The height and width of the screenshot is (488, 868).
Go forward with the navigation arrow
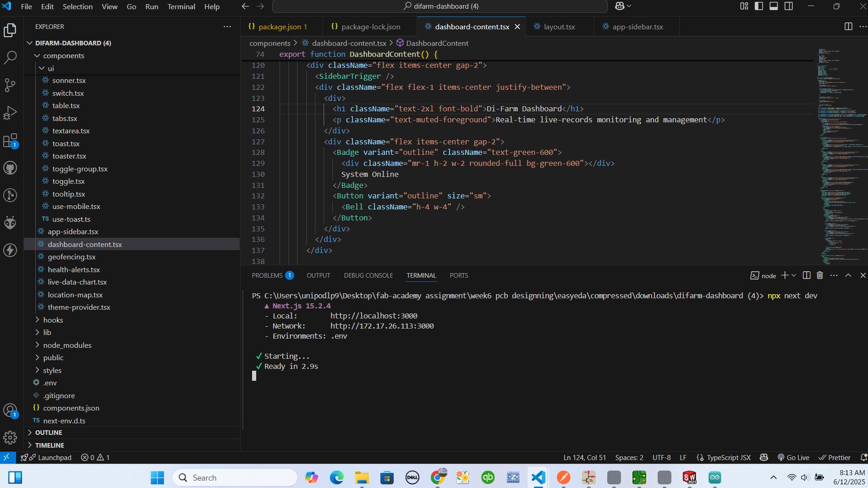coord(260,6)
